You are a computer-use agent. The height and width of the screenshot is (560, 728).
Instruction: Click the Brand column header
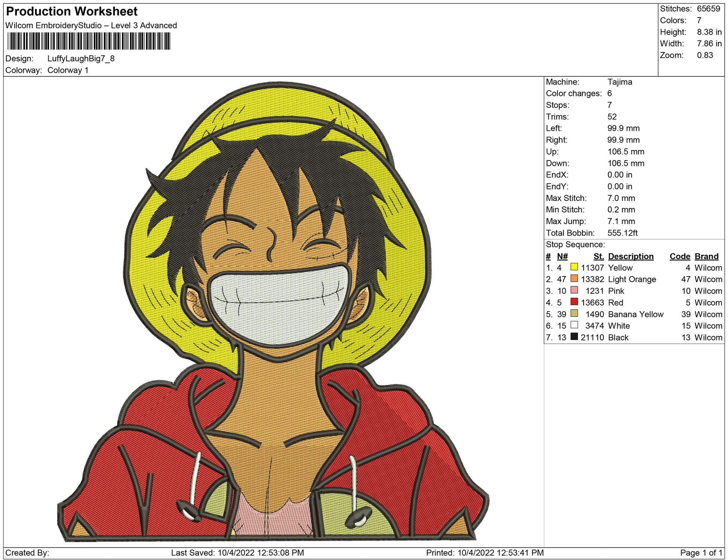(x=706, y=256)
